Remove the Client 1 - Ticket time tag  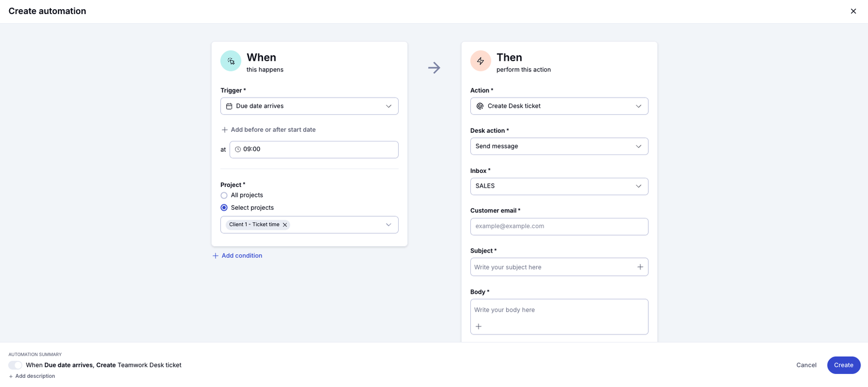pyautogui.click(x=285, y=225)
